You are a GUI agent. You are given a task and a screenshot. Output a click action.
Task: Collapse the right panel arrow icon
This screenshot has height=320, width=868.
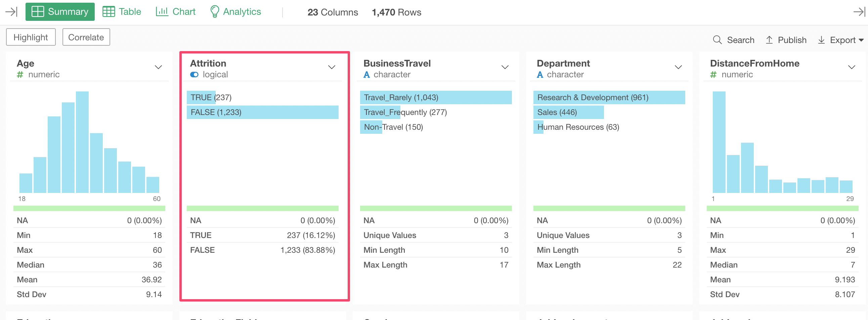coord(859,12)
